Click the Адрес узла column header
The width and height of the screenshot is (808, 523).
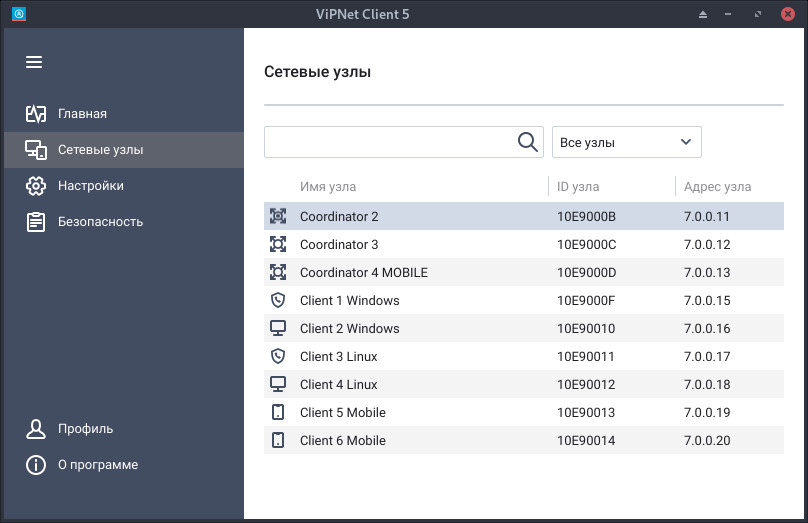[717, 187]
